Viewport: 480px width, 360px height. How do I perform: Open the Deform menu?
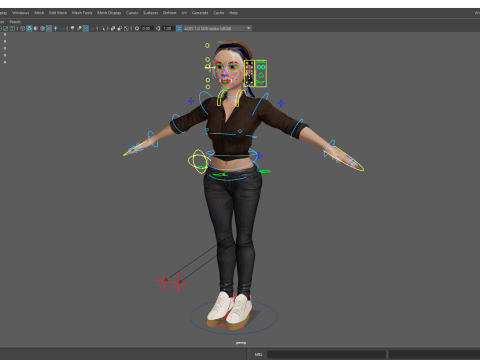click(169, 13)
